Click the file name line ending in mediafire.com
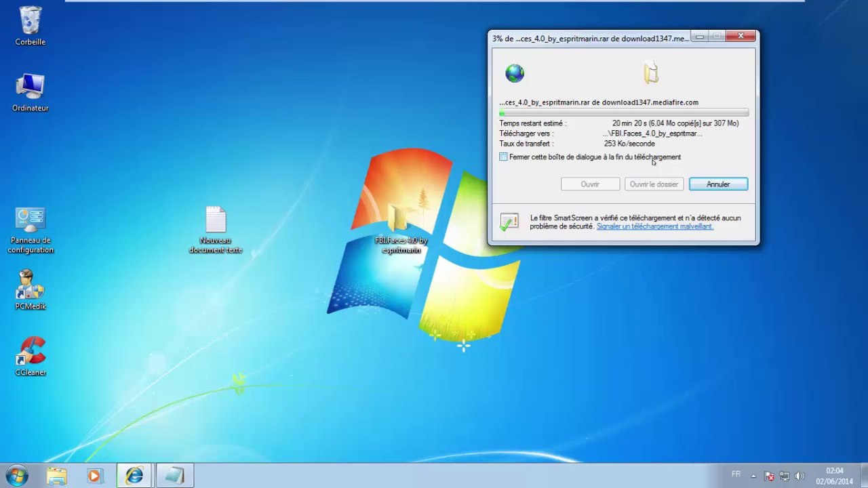 pyautogui.click(x=599, y=102)
